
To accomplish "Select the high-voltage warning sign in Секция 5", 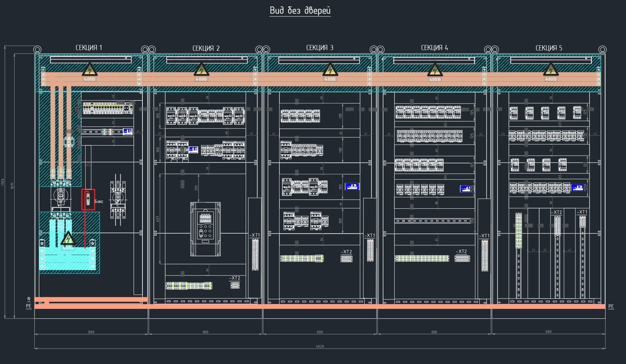I will click(x=550, y=70).
